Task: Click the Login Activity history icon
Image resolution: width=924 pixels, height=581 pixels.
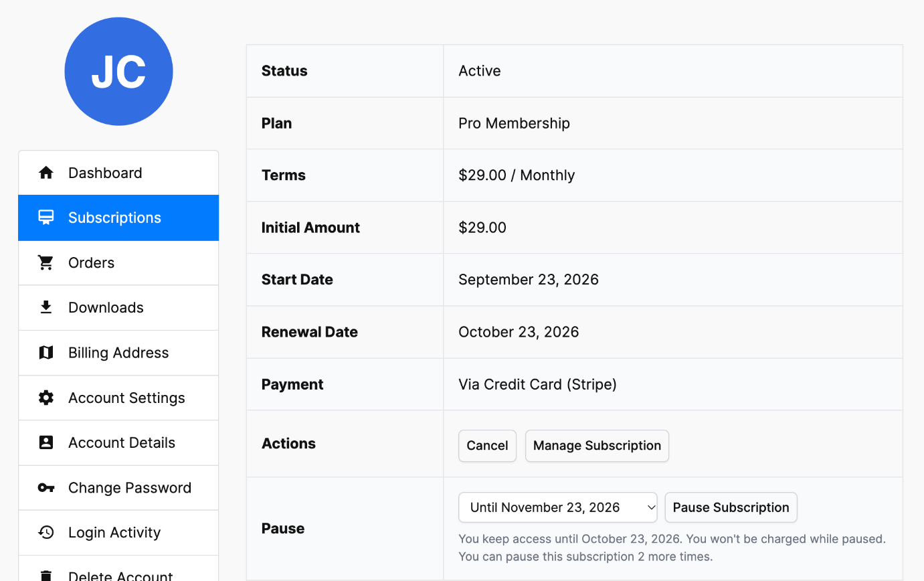Action: [x=45, y=532]
